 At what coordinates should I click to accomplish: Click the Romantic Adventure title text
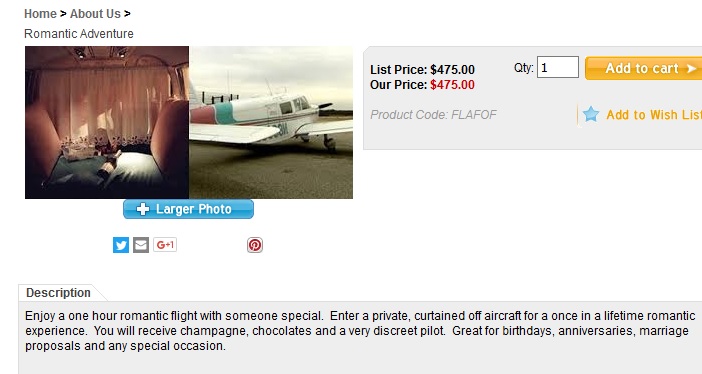tap(79, 34)
